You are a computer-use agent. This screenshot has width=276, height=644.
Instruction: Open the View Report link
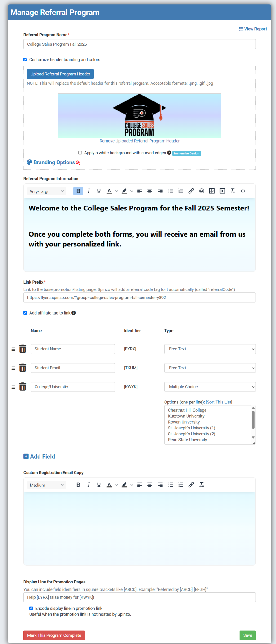[253, 29]
